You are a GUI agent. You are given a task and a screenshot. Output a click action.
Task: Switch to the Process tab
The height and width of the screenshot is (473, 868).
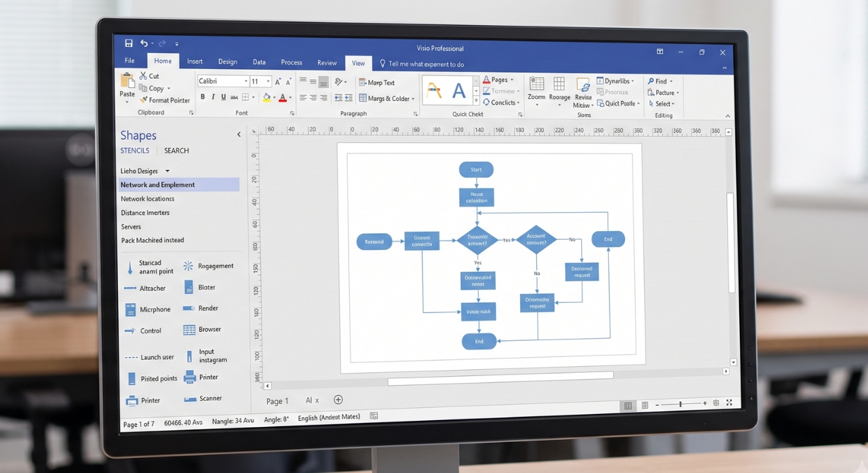click(x=292, y=62)
